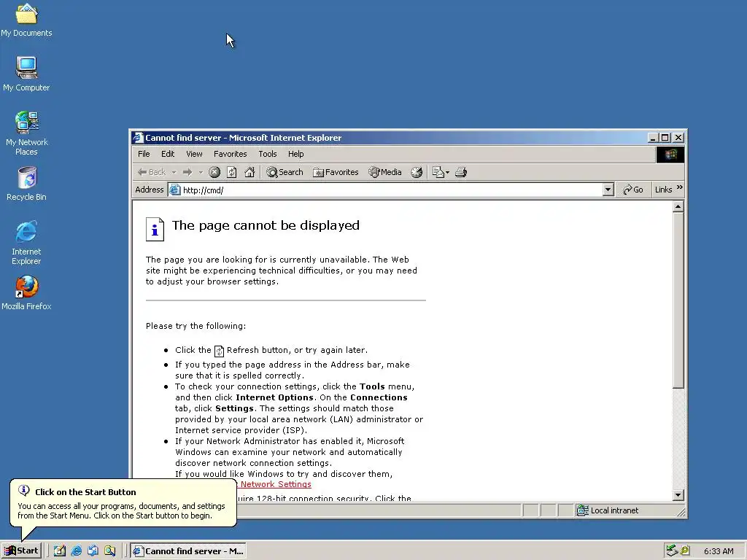Click the Stop loading button

click(x=214, y=172)
